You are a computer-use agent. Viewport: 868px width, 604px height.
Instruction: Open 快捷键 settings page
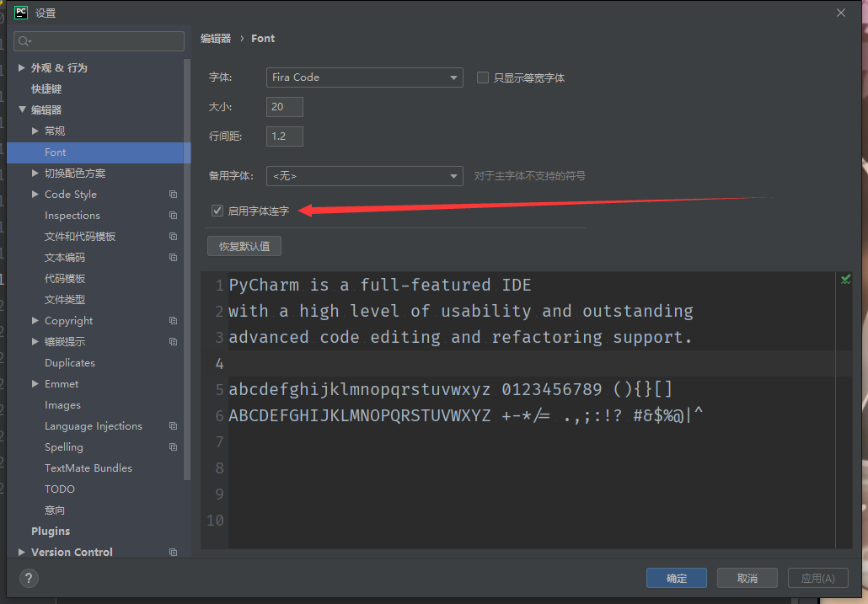coord(46,89)
